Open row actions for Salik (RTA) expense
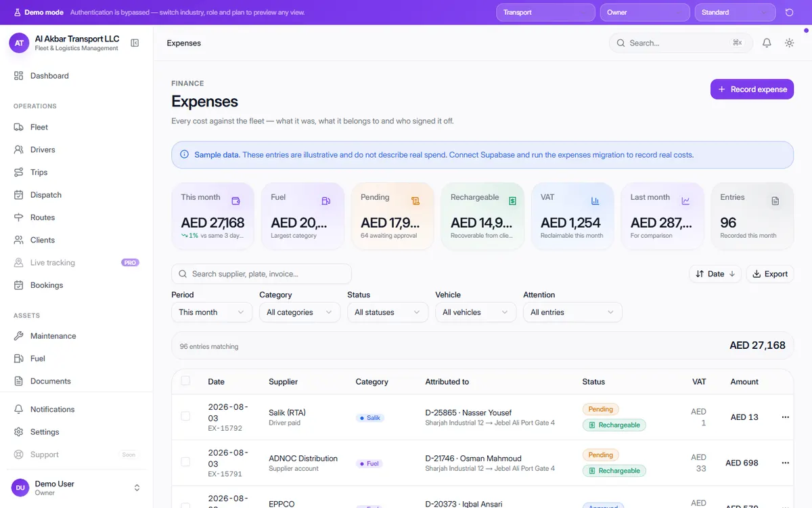Viewport: 812px width, 508px height. coord(785,417)
